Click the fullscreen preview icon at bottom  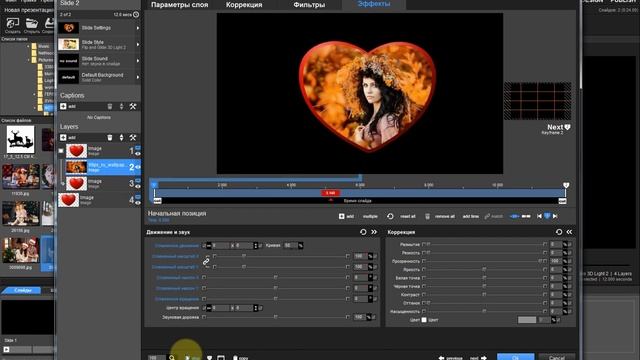click(221, 358)
